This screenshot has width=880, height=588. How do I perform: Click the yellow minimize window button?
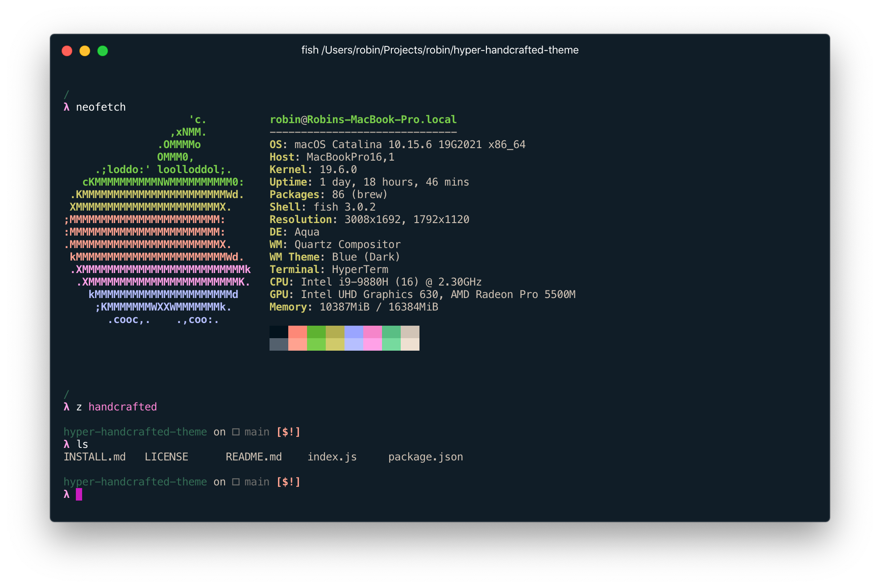(85, 51)
